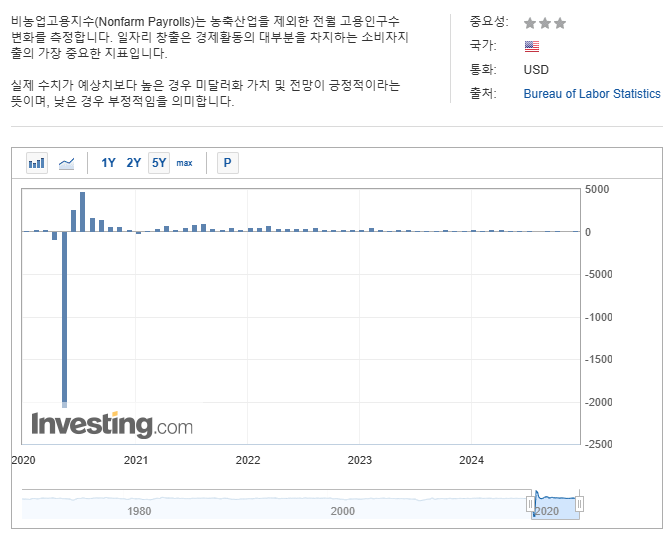
Task: Select the 2Y time range
Action: (134, 163)
